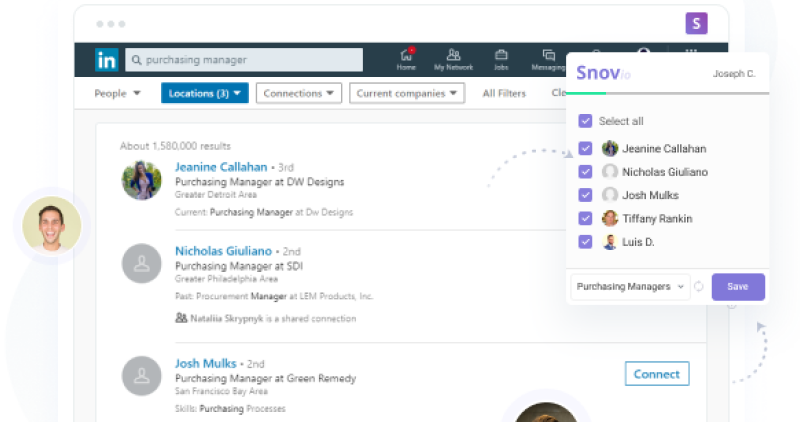800x422 pixels.
Task: Uncheck Josh Mulks checkbox
Action: (x=585, y=195)
